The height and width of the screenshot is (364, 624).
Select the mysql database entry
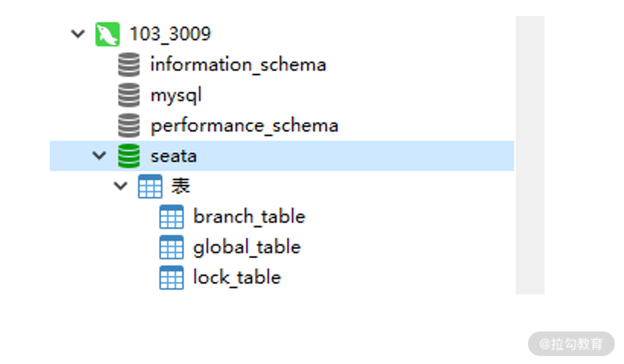point(176,96)
